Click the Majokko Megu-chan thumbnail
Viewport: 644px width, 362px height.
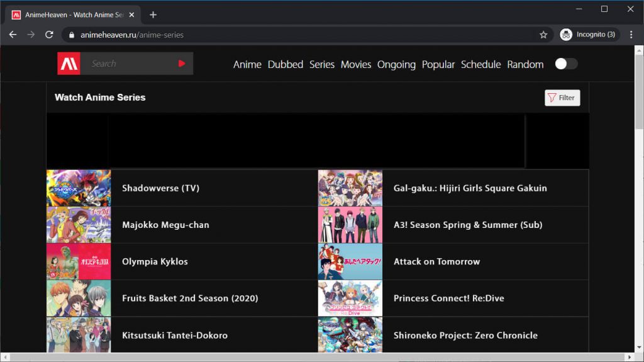(79, 225)
